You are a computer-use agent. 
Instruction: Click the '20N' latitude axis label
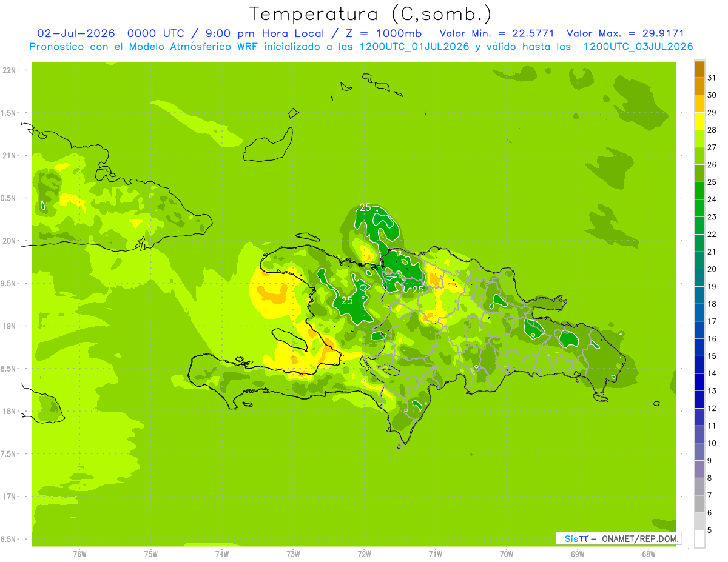point(9,241)
